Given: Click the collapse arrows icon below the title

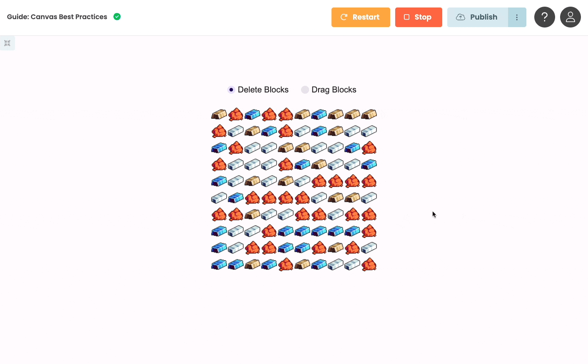Looking at the screenshot, I should 7,43.
